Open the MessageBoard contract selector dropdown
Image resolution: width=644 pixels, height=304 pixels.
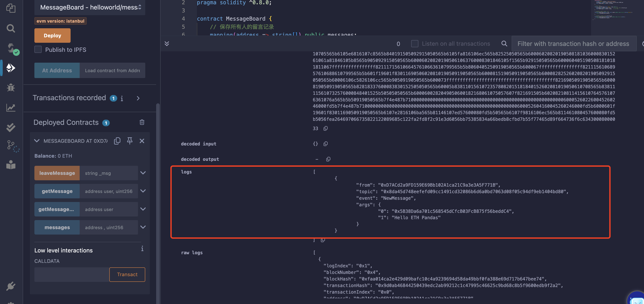90,7
